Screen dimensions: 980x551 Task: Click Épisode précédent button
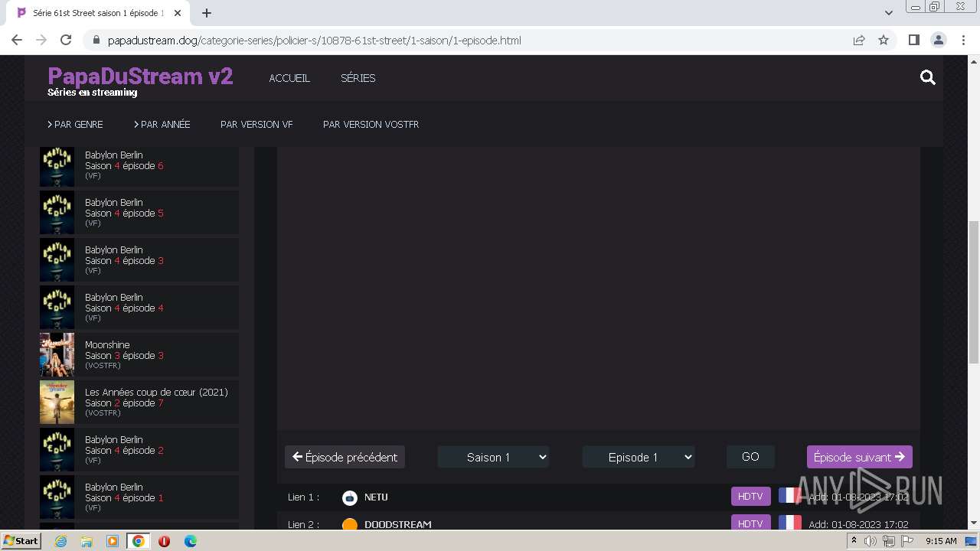coord(345,457)
